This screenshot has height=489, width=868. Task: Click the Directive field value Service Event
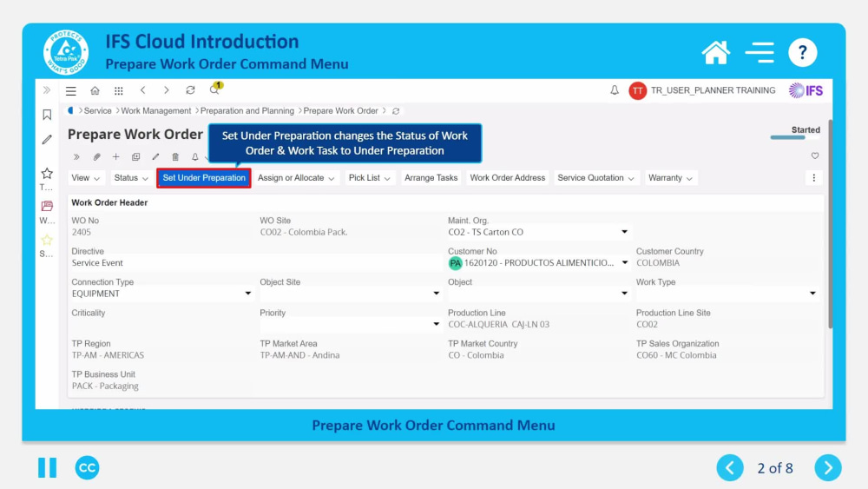(x=97, y=262)
